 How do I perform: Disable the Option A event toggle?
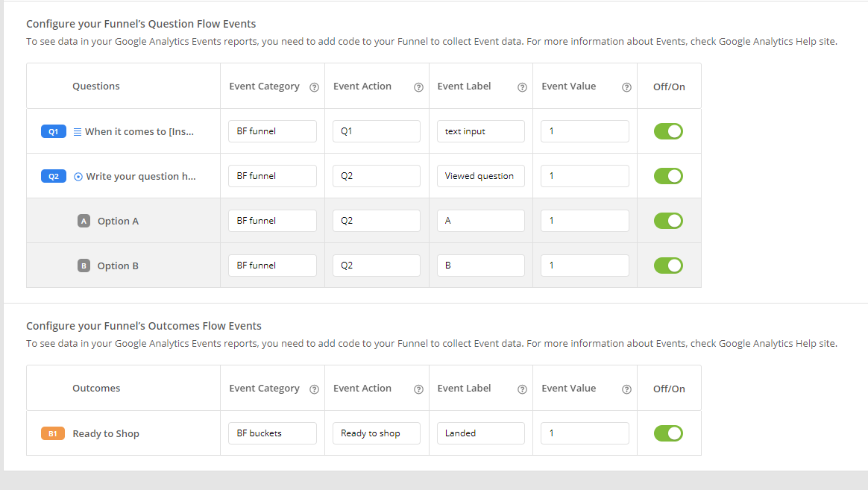(668, 221)
